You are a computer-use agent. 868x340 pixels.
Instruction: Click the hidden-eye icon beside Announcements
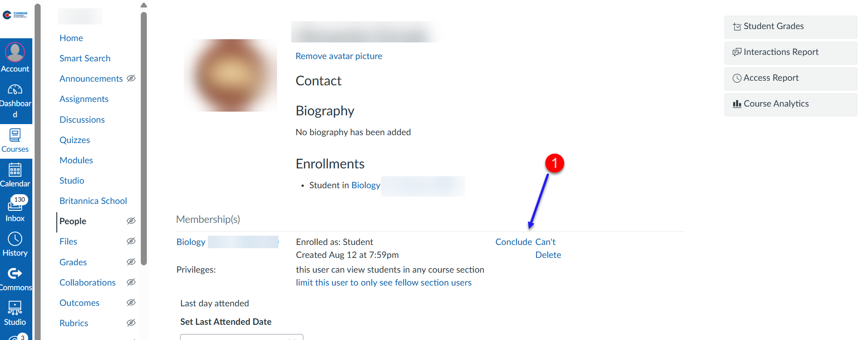coord(131,78)
